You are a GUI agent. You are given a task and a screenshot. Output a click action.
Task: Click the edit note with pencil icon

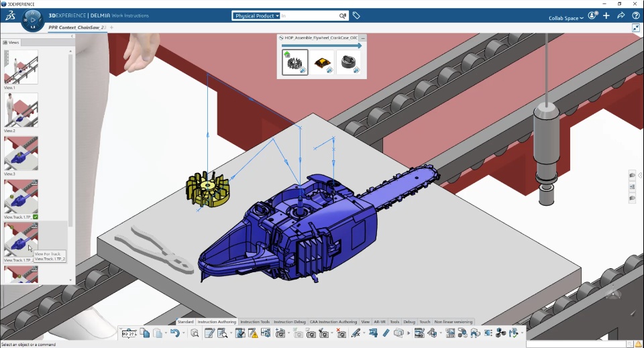209,333
